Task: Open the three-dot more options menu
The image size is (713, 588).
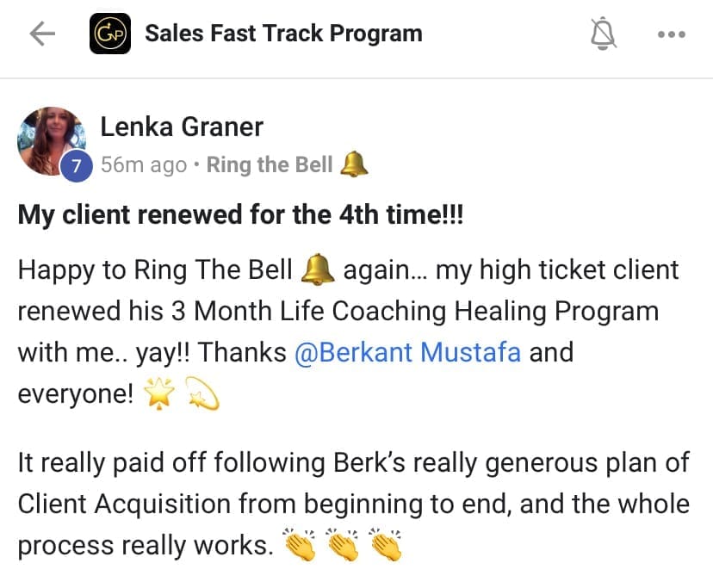Action: 671,34
